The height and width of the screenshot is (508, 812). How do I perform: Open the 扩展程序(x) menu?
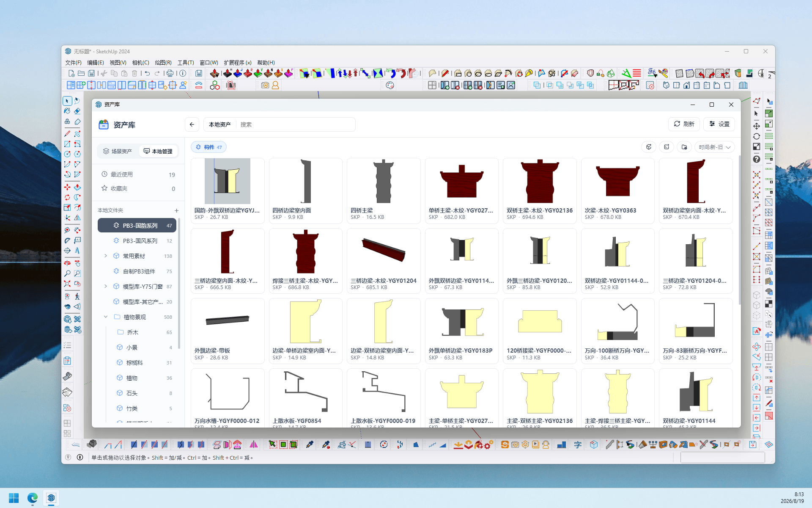pos(237,63)
